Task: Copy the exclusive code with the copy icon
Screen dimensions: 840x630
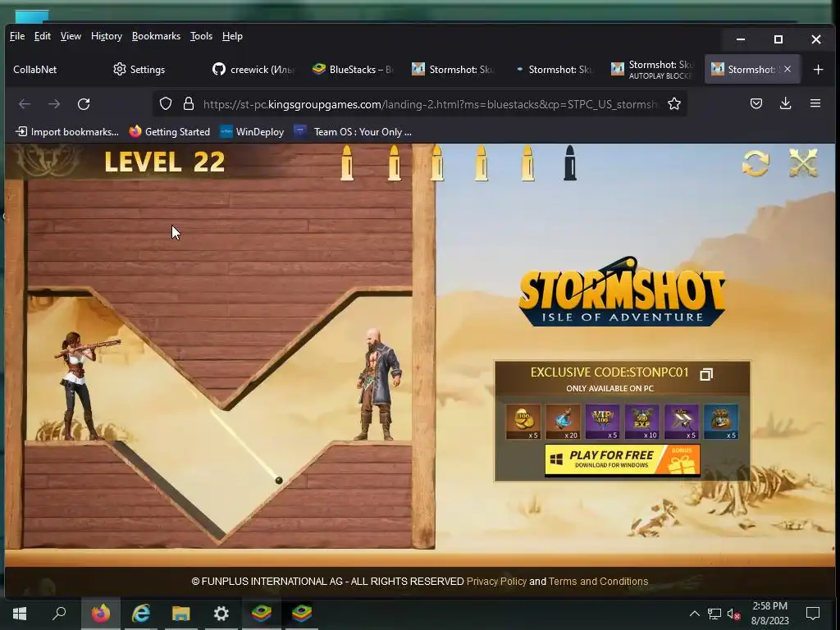Action: [706, 374]
